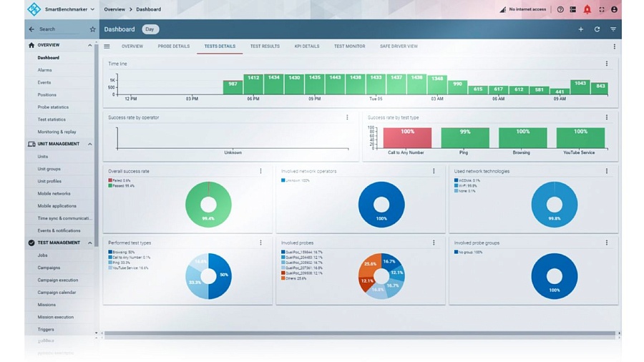Click the refresh dashboard icon
This screenshot has height=362, width=644.
point(597,29)
